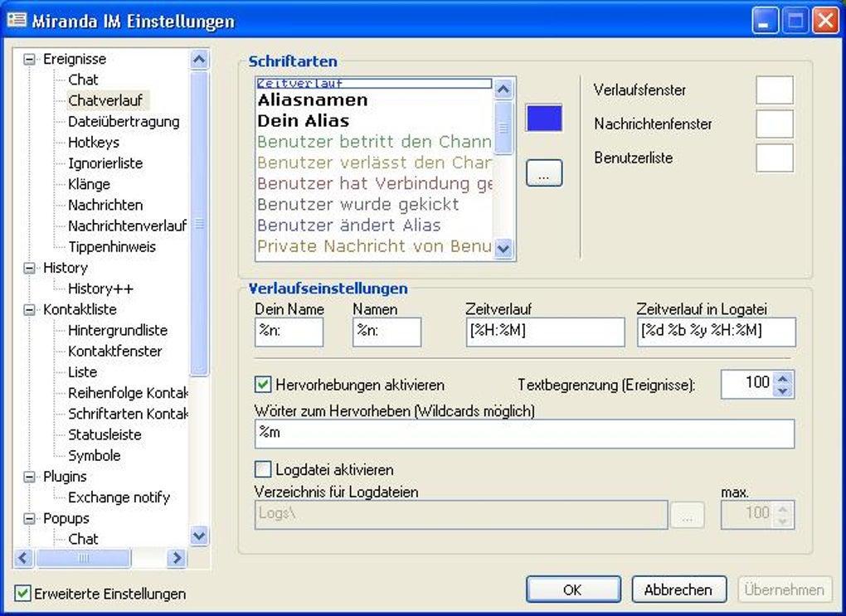Click the Dein Name format field
The height and width of the screenshot is (616, 846).
point(289,332)
